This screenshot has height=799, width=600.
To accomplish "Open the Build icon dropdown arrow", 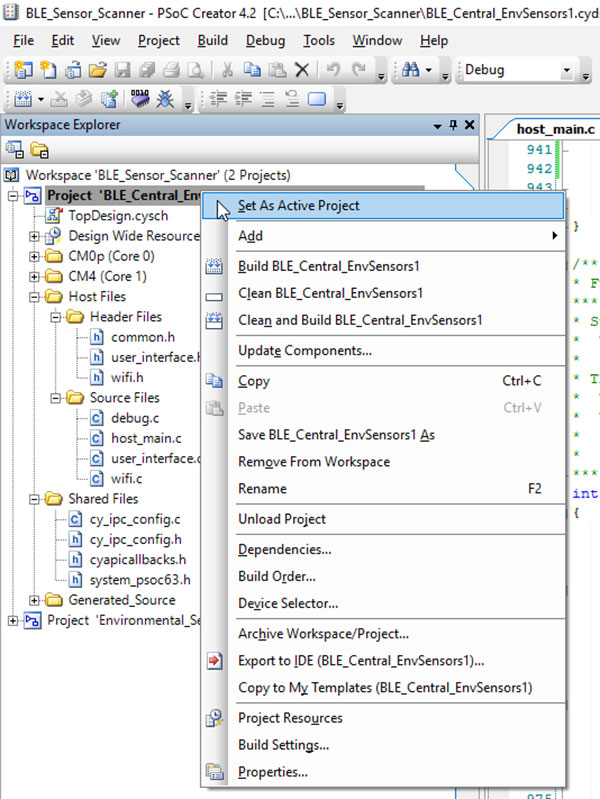I will coord(41,99).
